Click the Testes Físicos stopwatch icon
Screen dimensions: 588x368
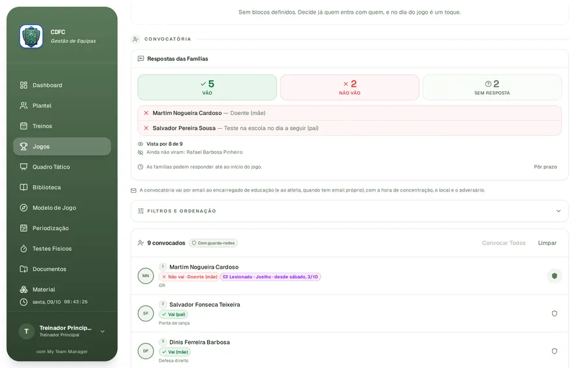(24, 248)
